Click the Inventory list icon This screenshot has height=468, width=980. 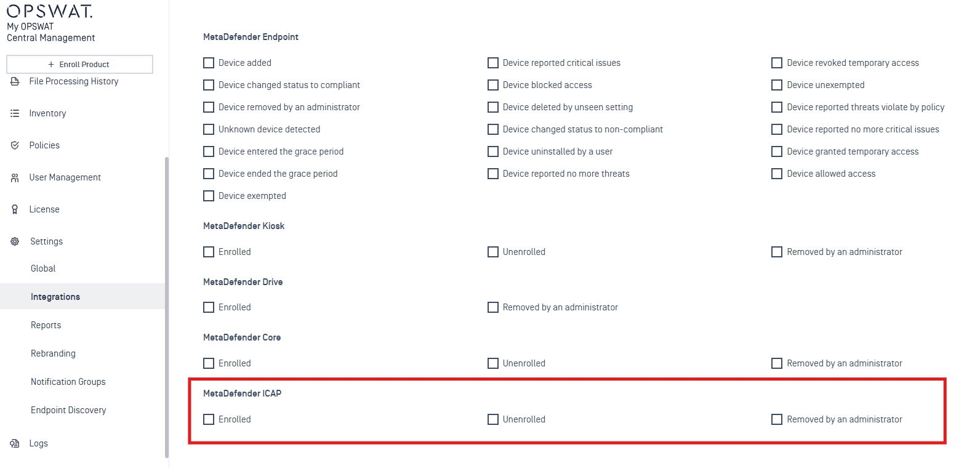point(15,113)
